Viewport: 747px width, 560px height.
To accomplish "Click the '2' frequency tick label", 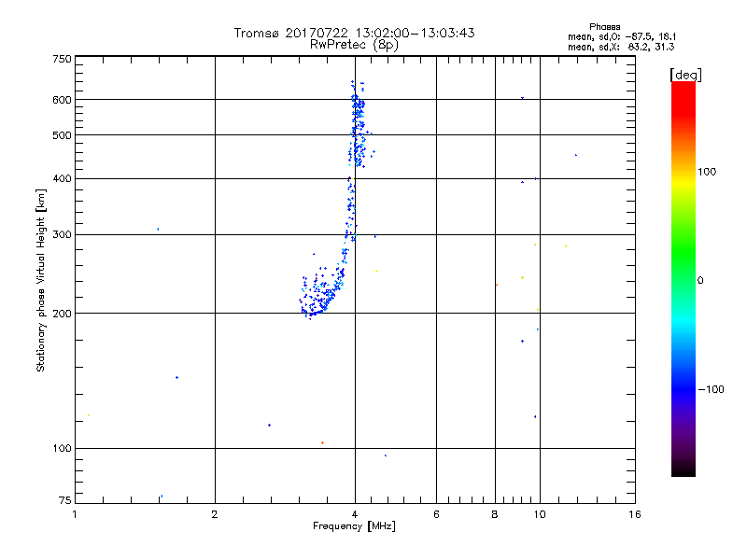I will 215,514.
